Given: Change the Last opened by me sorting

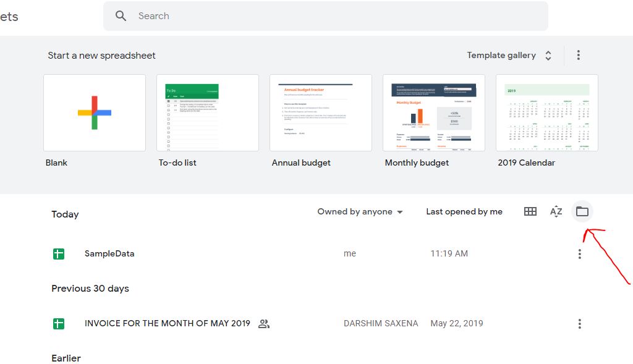Looking at the screenshot, I should (464, 211).
